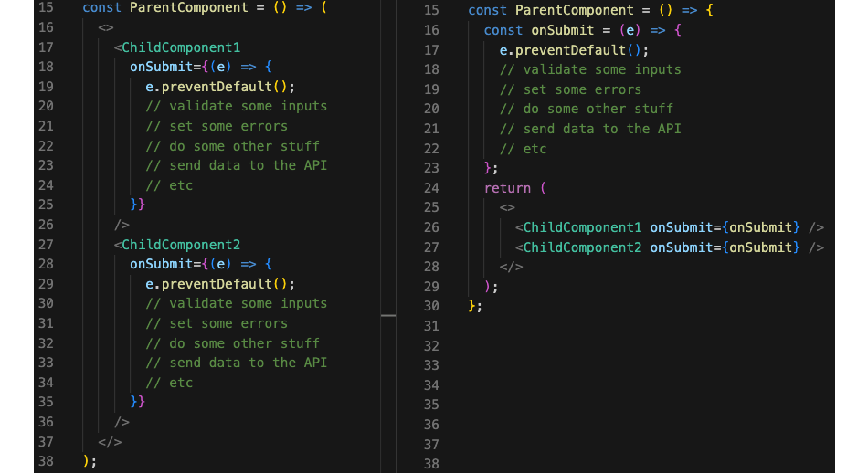The height and width of the screenshot is (473, 868).
Task: Click onSubmit attribute on left line 18
Action: (x=161, y=67)
